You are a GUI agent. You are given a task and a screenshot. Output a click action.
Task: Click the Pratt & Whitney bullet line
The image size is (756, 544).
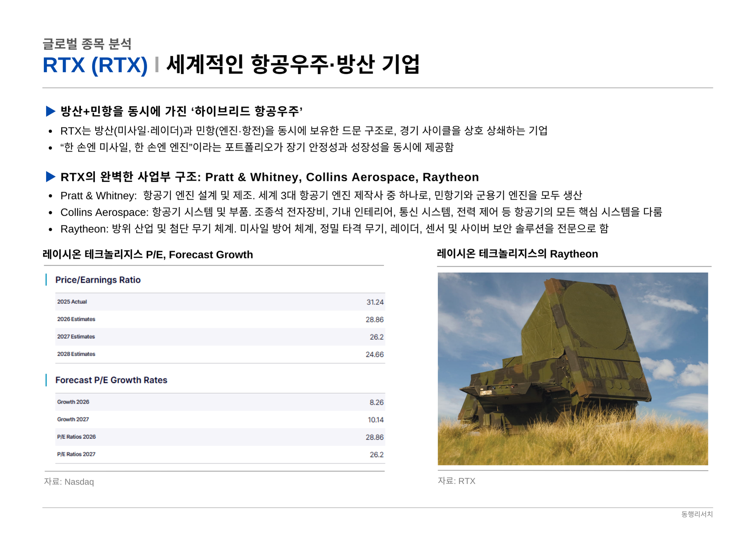point(321,196)
